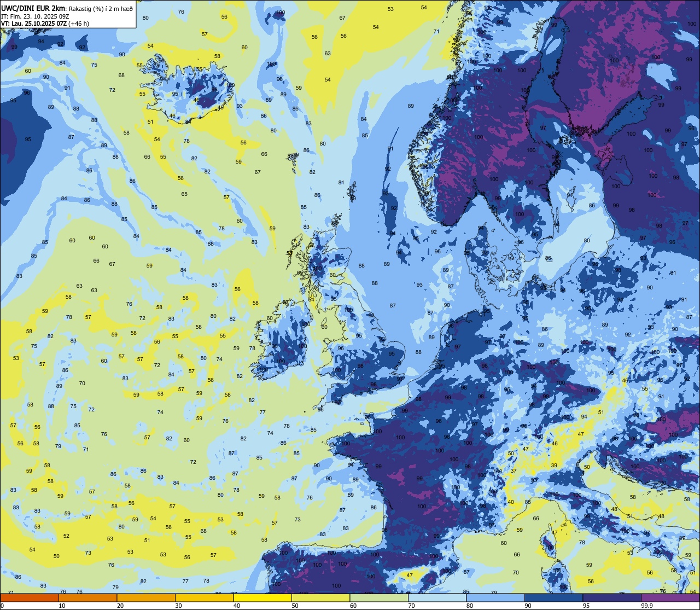
Task: Click the 80–90 light blue legend swatch
Action: click(495, 597)
